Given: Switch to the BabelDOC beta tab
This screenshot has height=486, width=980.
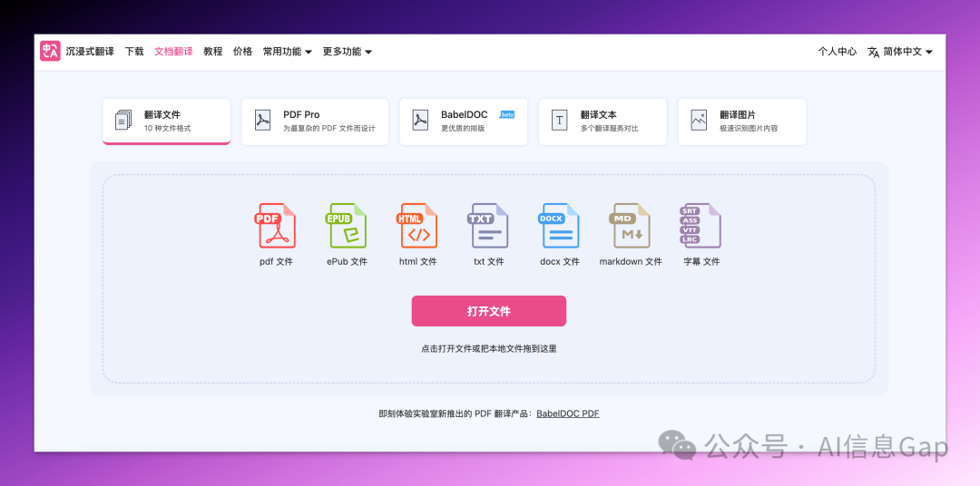Looking at the screenshot, I should [463, 121].
